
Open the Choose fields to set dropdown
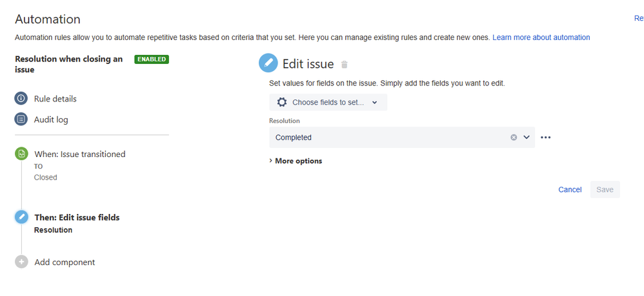[328, 102]
